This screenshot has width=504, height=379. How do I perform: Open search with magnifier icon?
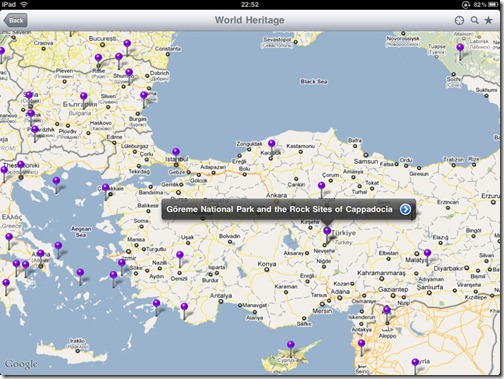click(474, 20)
